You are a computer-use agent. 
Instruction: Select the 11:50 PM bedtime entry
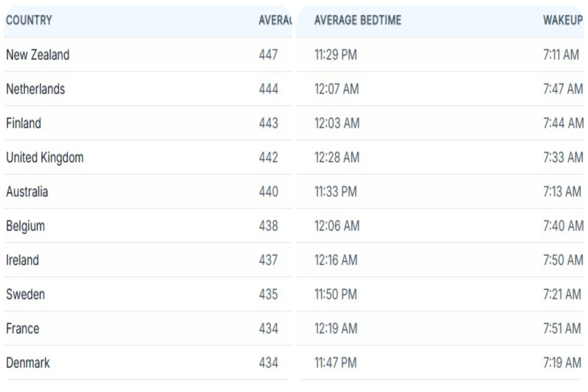[x=336, y=294]
